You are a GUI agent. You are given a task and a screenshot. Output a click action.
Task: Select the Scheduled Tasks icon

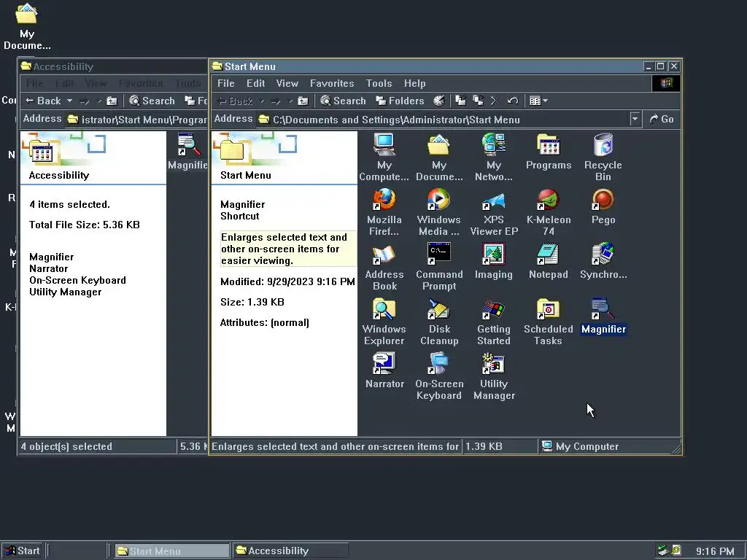coord(549,321)
